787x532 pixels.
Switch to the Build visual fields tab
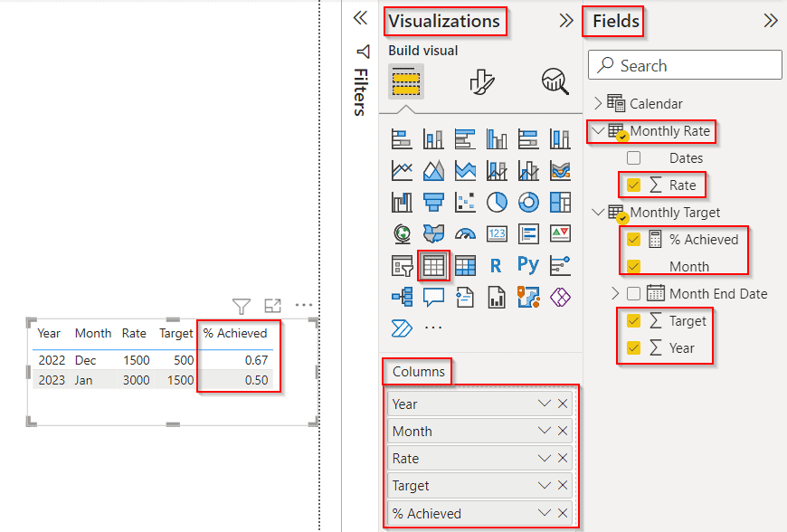click(x=406, y=81)
